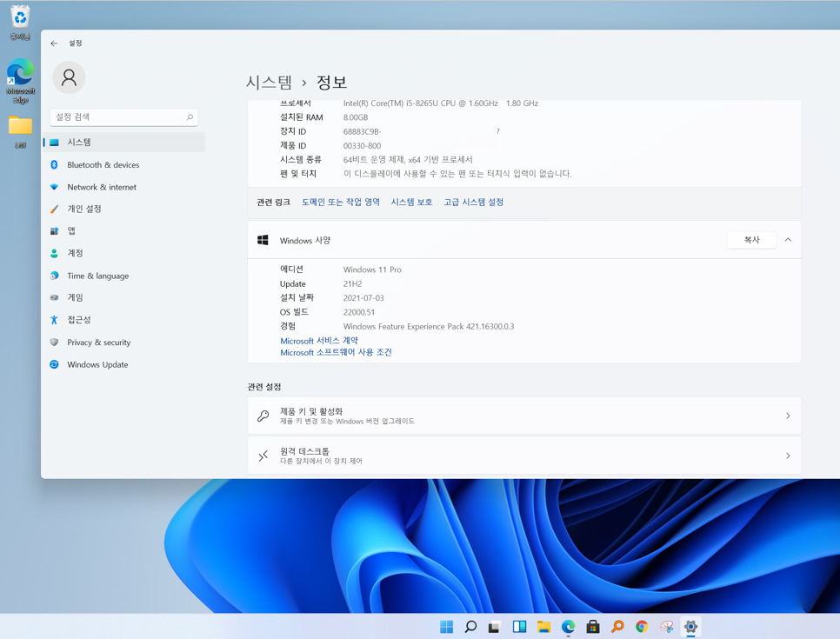Open taskbar Search
Image resolution: width=840 pixels, height=639 pixels.
(x=470, y=627)
